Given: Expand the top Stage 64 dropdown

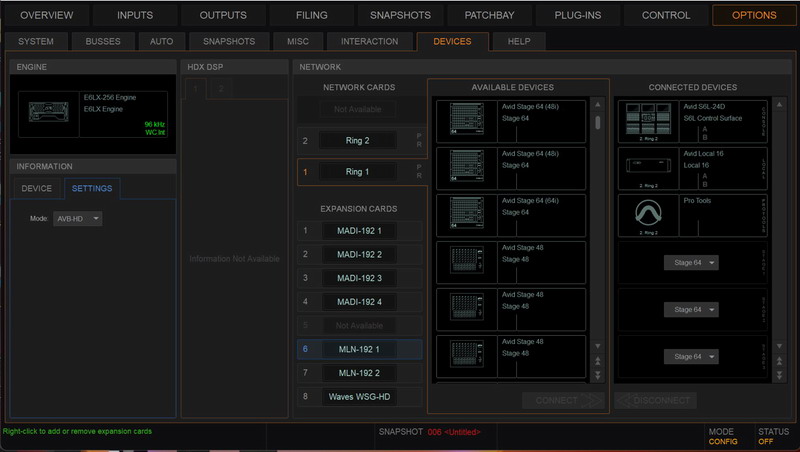Looking at the screenshot, I should 692,263.
